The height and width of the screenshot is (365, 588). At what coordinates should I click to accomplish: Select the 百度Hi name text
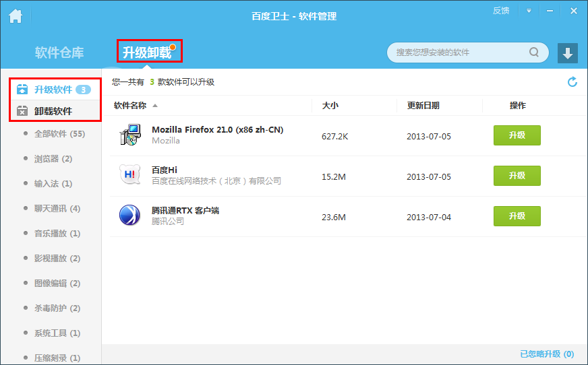coord(165,170)
